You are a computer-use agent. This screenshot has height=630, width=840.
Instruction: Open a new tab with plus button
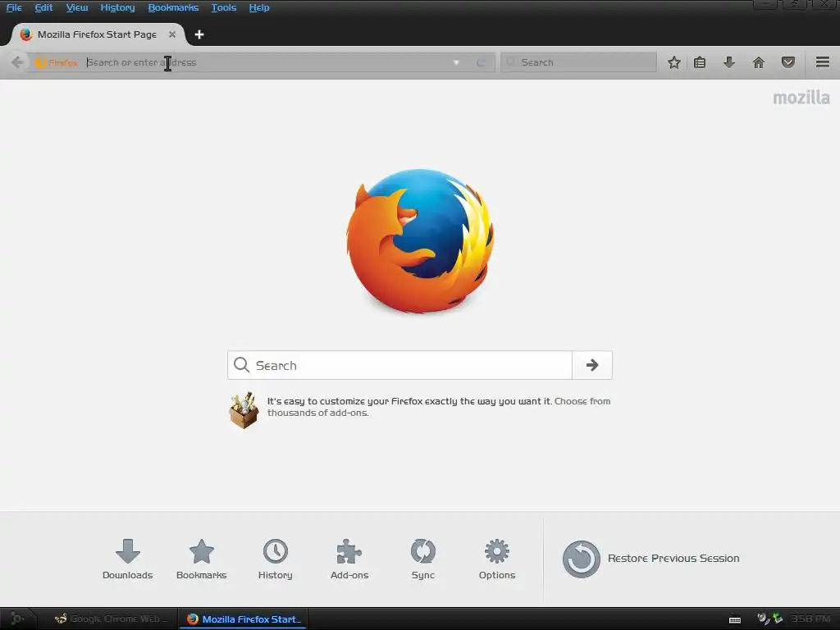pos(199,34)
